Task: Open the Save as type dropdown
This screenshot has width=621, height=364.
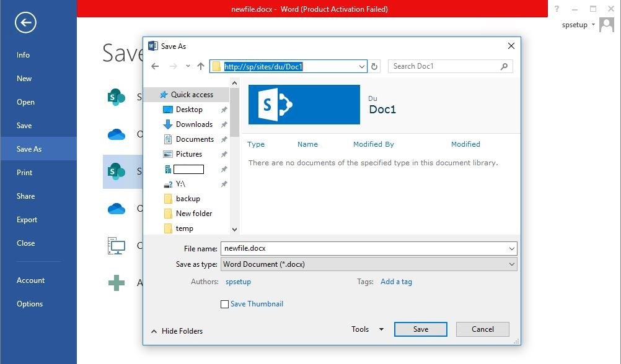Action: pos(512,264)
